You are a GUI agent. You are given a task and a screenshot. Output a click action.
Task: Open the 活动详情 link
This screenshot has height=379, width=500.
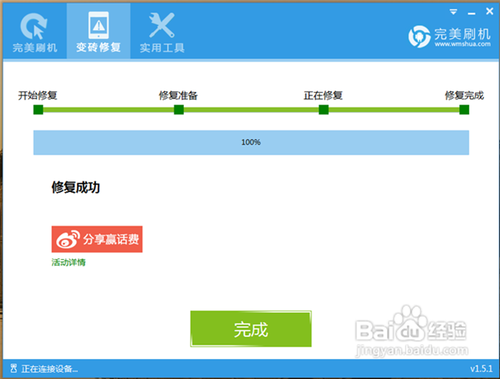pyautogui.click(x=68, y=262)
